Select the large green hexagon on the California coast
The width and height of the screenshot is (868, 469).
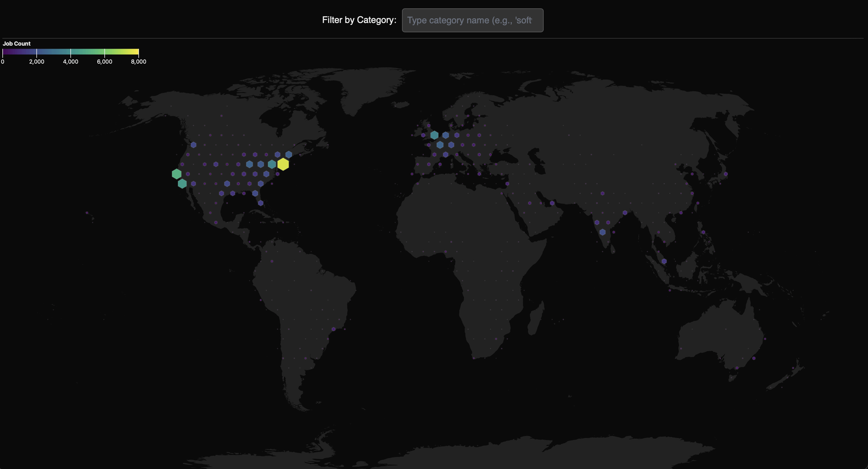click(177, 174)
